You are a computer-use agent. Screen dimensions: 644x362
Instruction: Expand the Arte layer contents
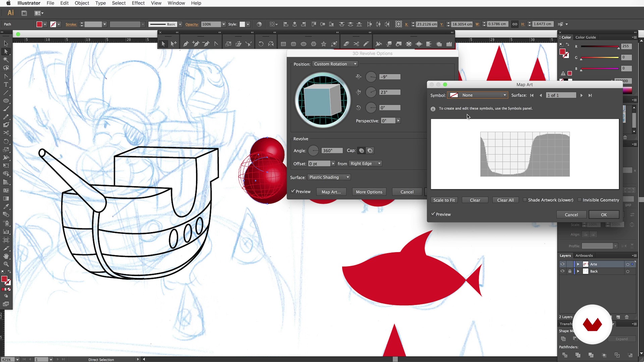(x=578, y=264)
